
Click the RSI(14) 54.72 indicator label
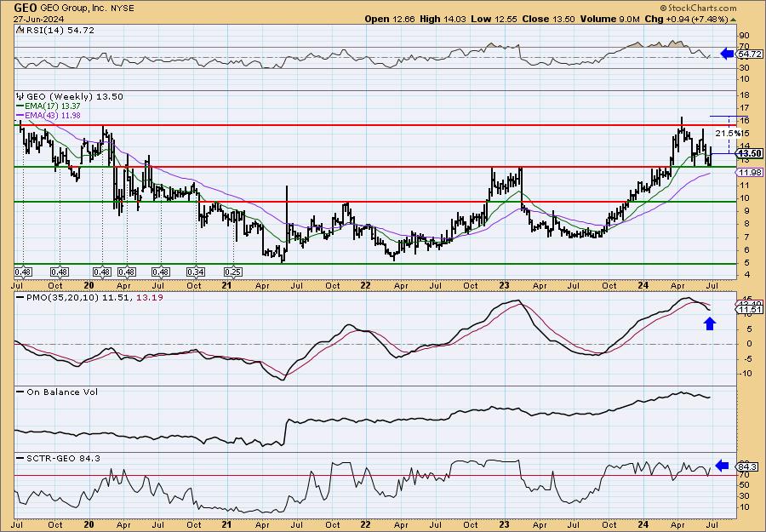(59, 31)
